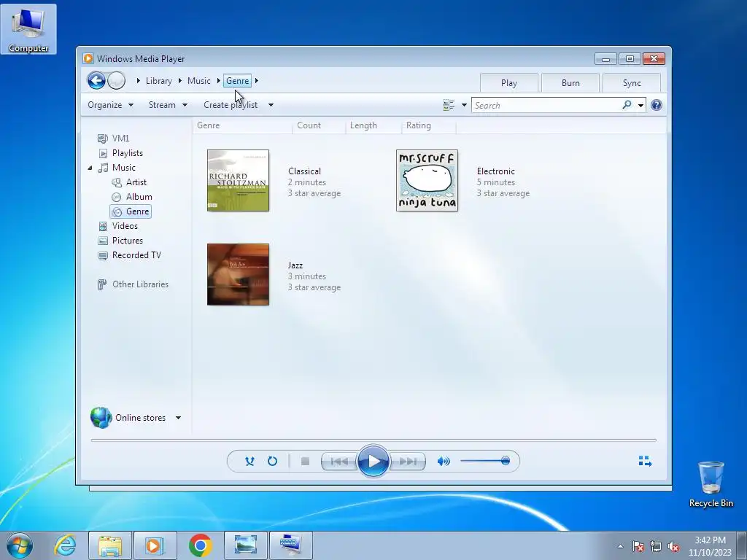Mute the volume speaker icon

(x=444, y=461)
